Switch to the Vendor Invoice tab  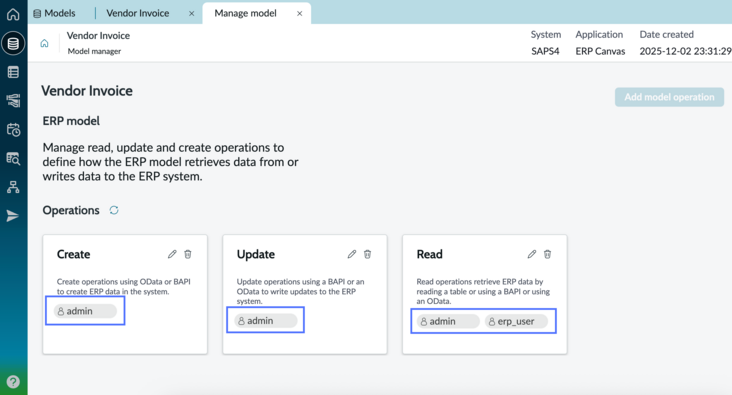pos(138,13)
